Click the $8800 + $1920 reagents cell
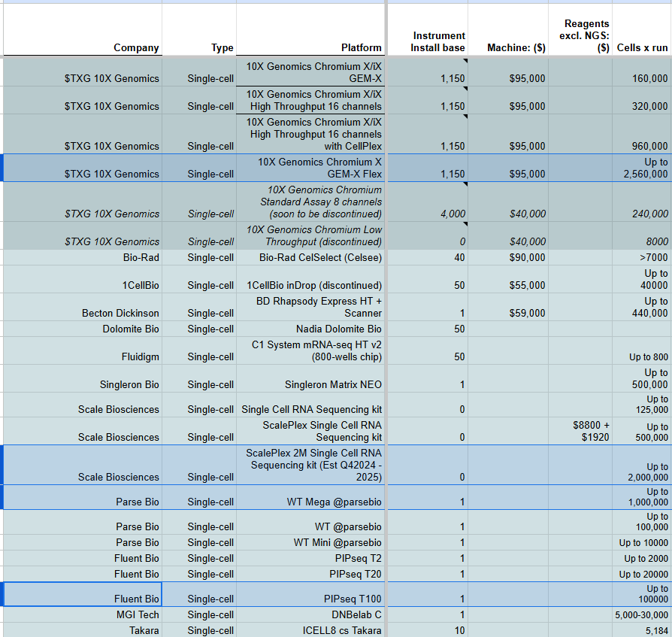 coord(580,431)
